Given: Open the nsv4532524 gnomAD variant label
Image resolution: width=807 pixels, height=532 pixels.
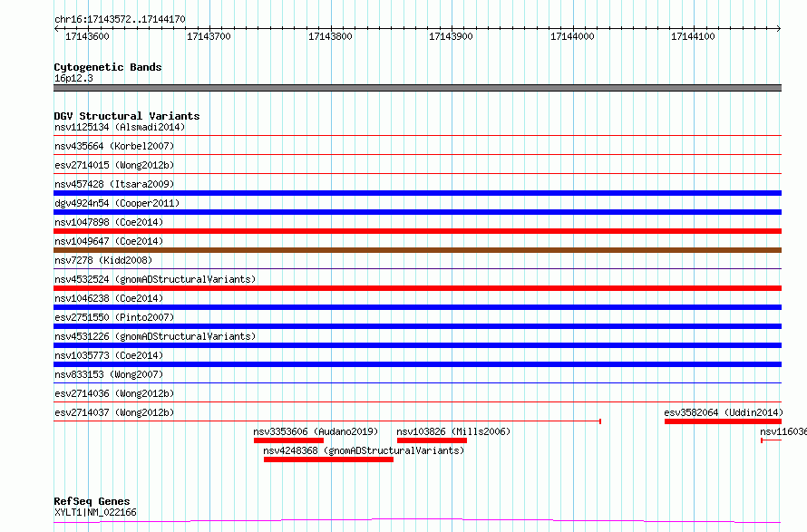Looking at the screenshot, I should pyautogui.click(x=155, y=279).
